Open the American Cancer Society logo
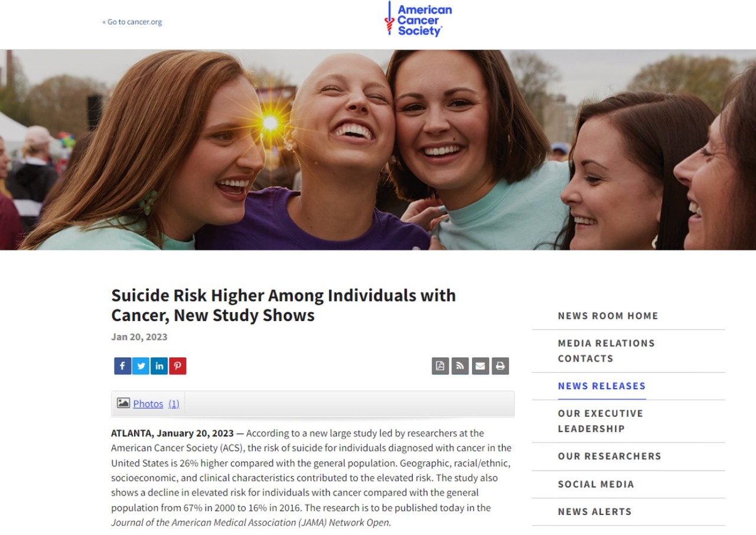 418,19
